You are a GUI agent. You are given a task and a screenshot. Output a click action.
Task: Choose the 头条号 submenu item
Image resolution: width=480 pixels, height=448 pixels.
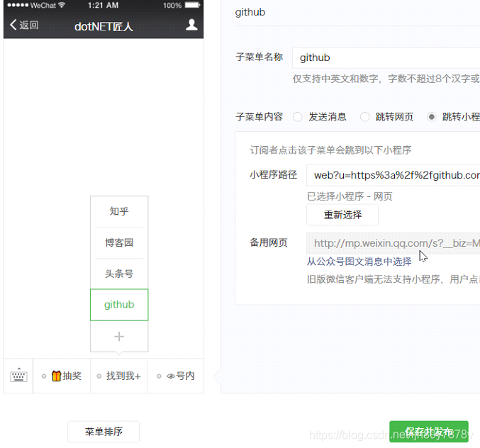coord(119,274)
